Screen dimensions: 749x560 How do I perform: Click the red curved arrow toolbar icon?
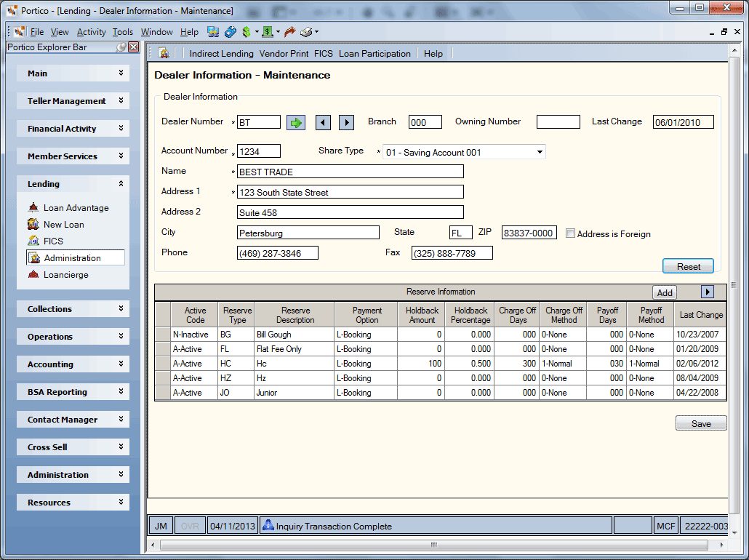point(289,32)
